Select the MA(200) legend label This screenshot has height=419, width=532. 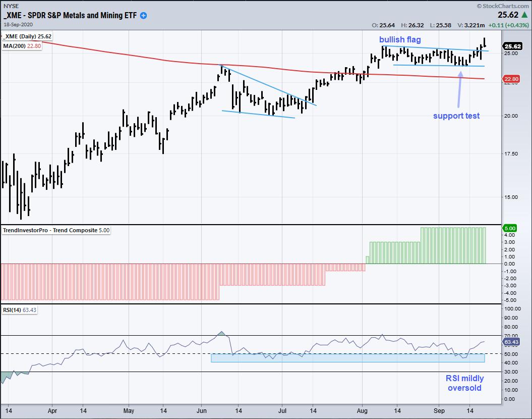[x=20, y=44]
